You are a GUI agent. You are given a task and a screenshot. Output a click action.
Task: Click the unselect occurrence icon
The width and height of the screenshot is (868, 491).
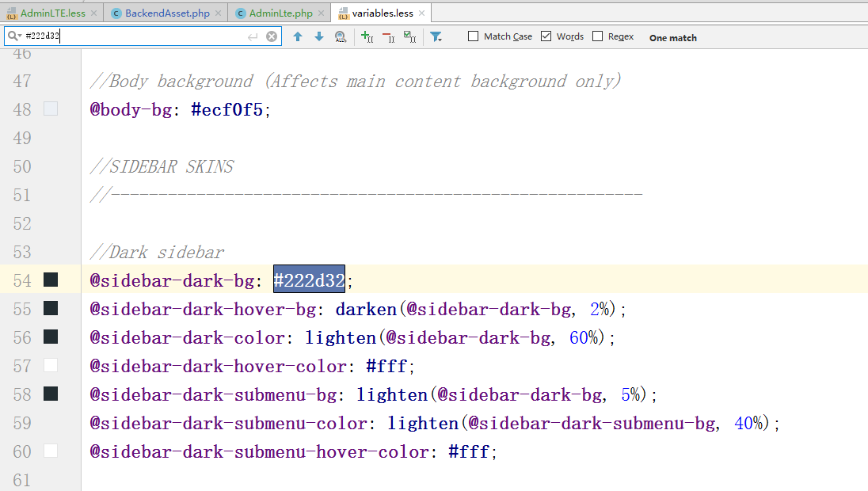[x=388, y=36]
